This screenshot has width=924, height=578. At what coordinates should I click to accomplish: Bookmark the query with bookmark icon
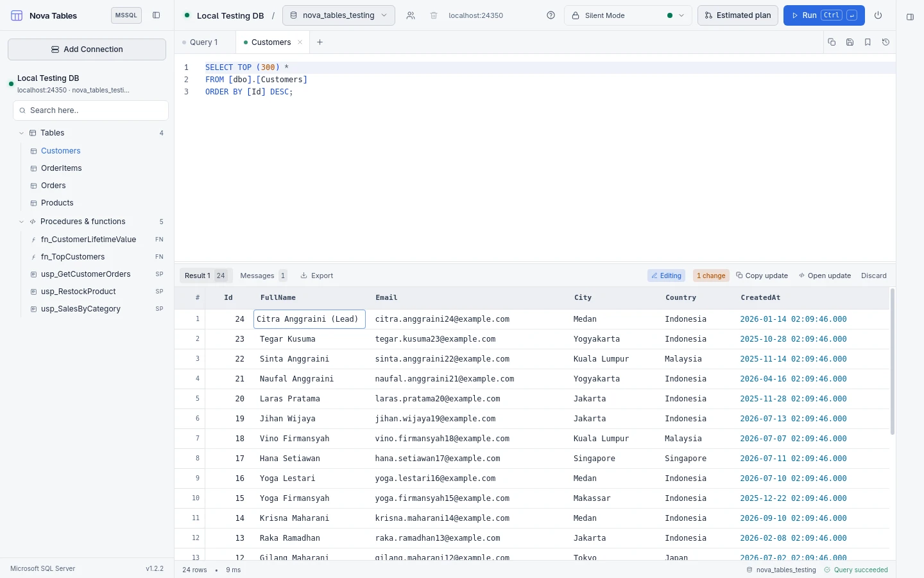[868, 42]
